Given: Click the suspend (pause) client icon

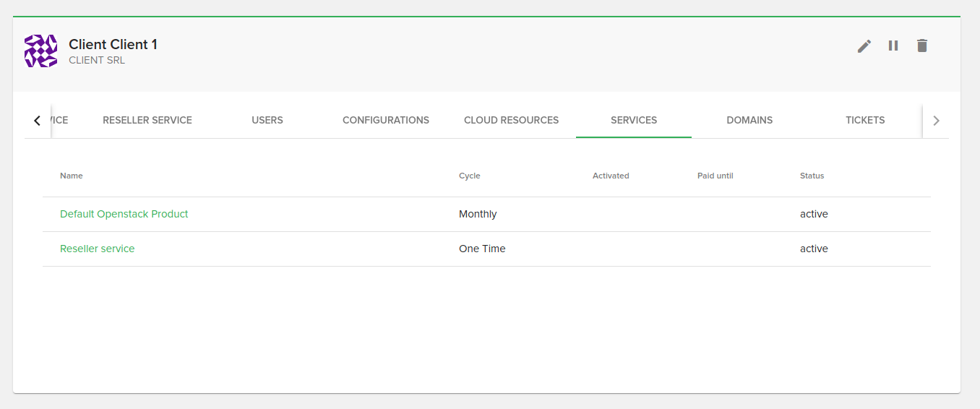Looking at the screenshot, I should coord(893,46).
